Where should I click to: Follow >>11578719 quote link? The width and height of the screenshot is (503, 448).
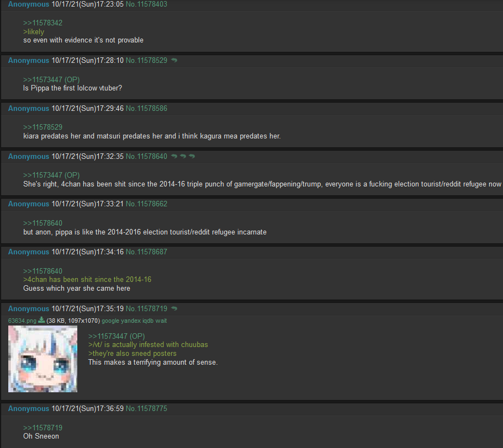(x=43, y=428)
